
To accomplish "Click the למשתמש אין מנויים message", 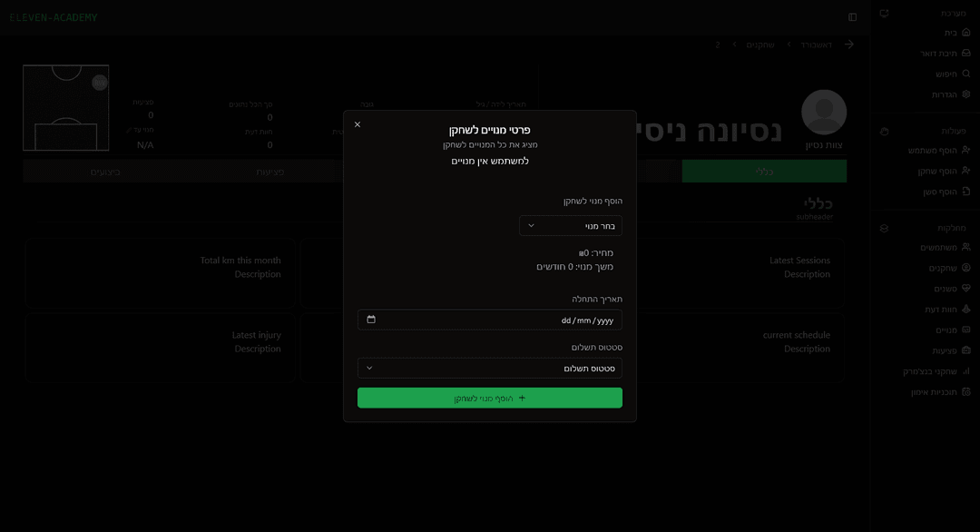I will coord(490,161).
